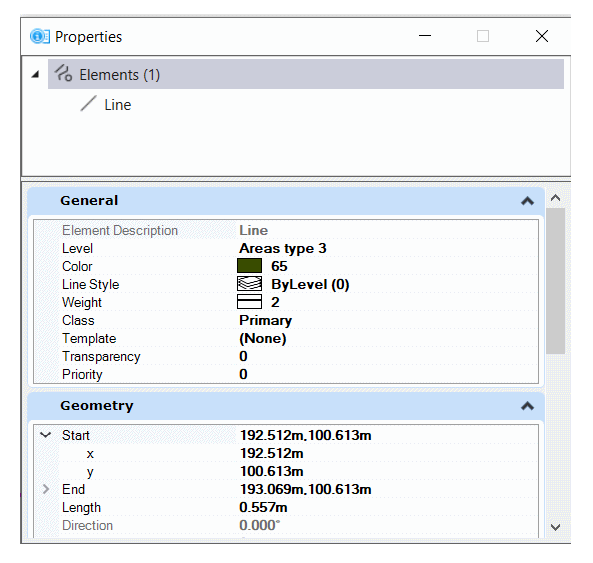Click the Template property label
Viewport: 593px width, 563px height.
(x=89, y=338)
